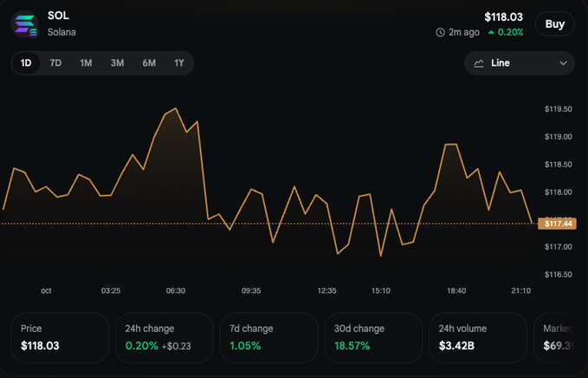
Task: Click the $119.50 axis label
Action: [x=559, y=109]
